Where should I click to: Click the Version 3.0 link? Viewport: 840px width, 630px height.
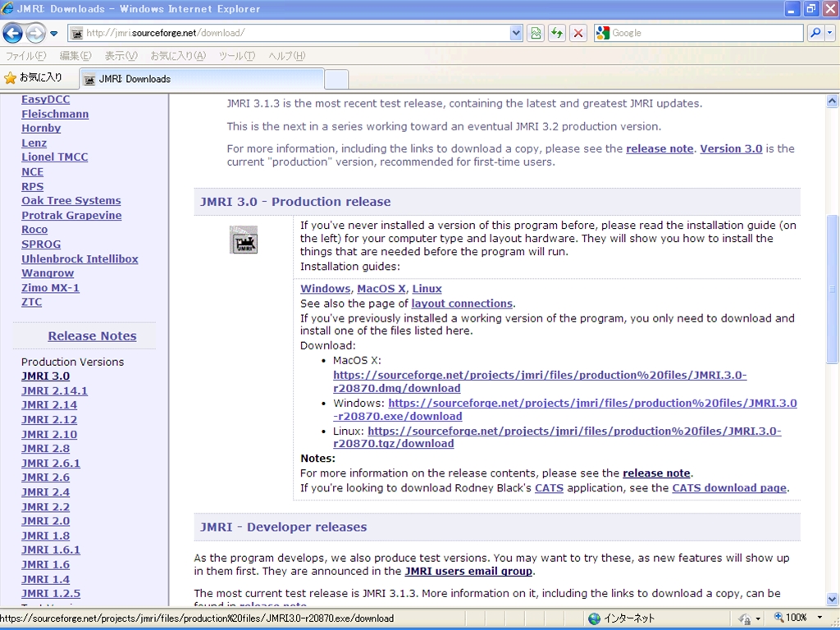[731, 149]
